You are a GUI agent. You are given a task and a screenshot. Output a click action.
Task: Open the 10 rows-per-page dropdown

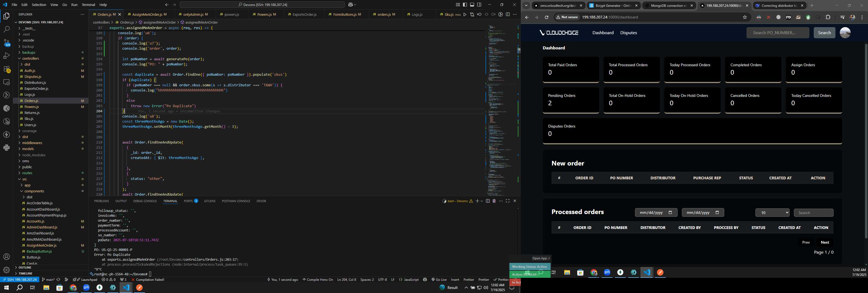pos(772,212)
